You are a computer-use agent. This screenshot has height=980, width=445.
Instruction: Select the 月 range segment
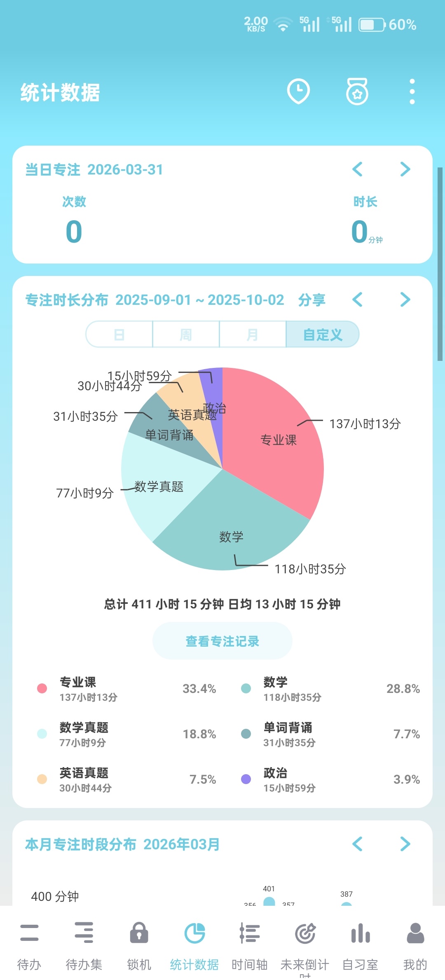(x=253, y=335)
